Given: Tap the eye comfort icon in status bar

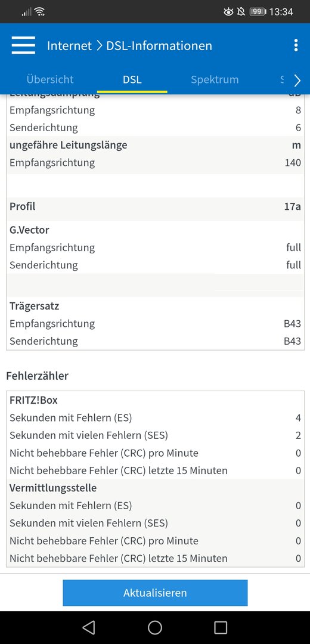Looking at the screenshot, I should click(x=228, y=11).
